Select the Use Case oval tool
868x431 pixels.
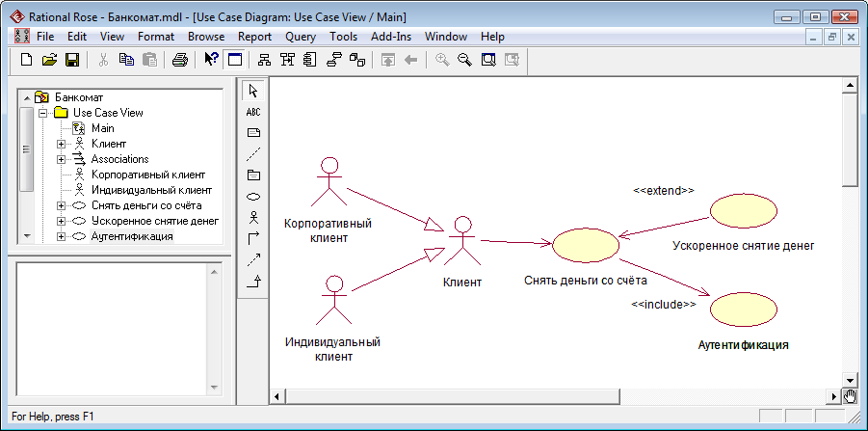tap(253, 197)
